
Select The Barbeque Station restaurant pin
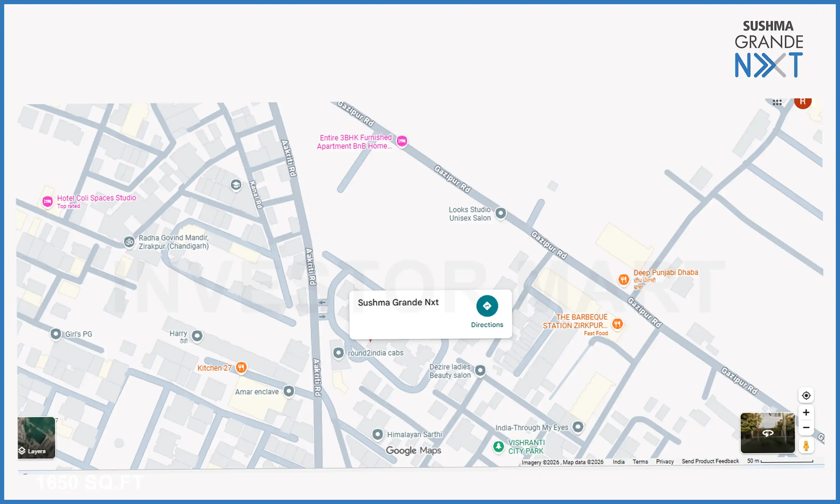pyautogui.click(x=617, y=324)
